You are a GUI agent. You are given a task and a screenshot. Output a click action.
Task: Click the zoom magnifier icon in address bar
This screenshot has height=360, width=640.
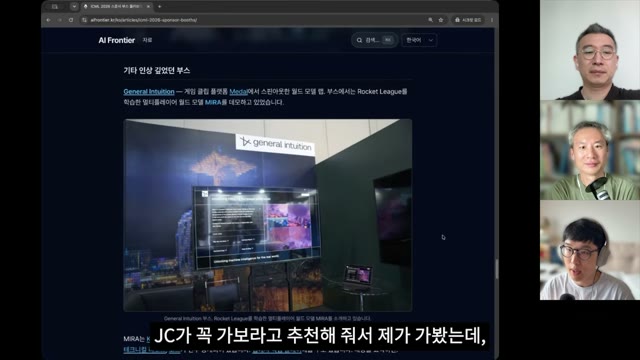430,20
